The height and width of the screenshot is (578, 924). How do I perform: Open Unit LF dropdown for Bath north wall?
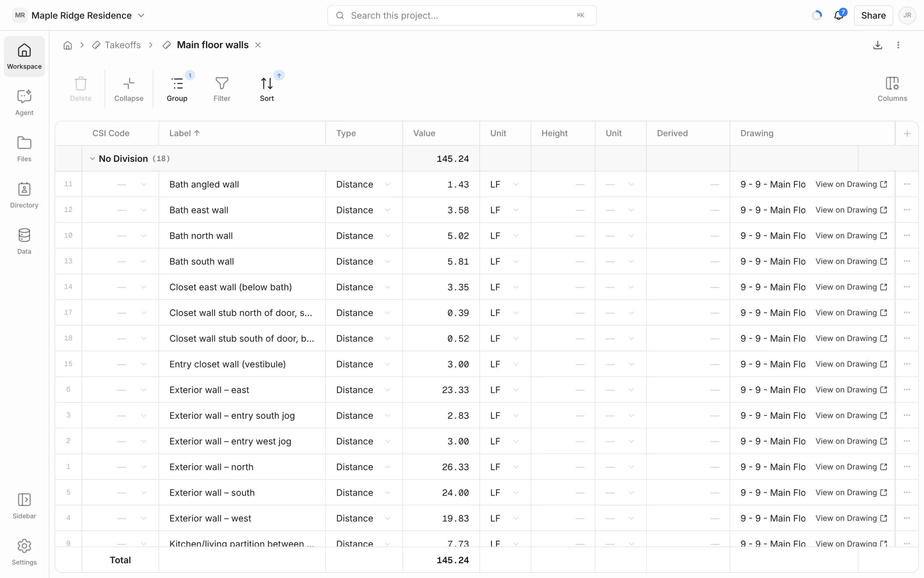click(x=516, y=236)
